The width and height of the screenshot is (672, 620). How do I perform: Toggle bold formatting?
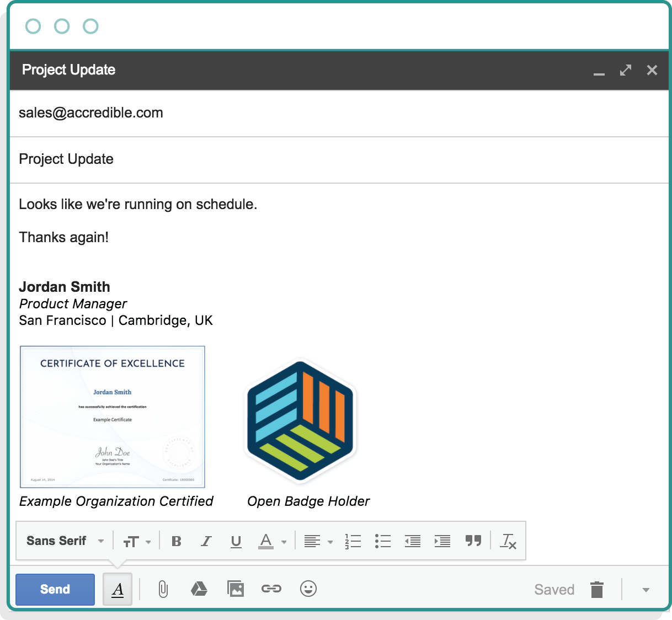coord(176,541)
